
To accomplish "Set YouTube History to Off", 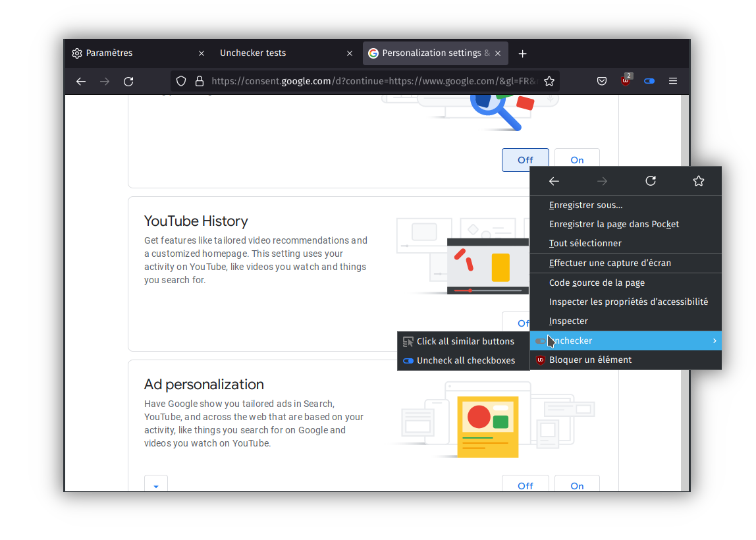I will [x=516, y=321].
